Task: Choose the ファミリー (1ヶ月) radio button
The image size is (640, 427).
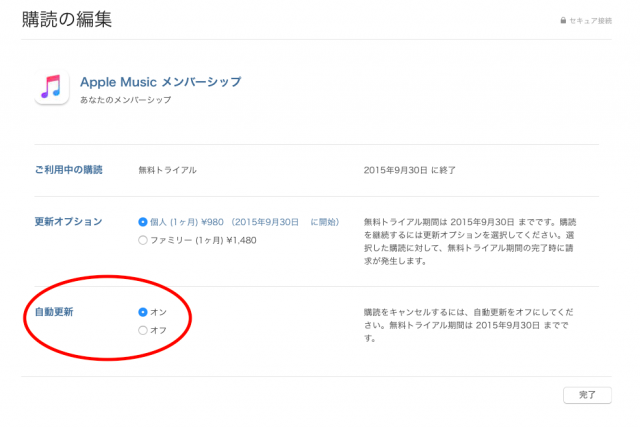Action: pyautogui.click(x=142, y=240)
